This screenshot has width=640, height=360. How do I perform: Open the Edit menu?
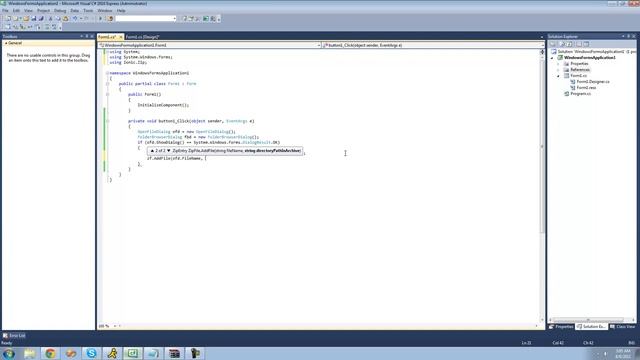(x=16, y=11)
